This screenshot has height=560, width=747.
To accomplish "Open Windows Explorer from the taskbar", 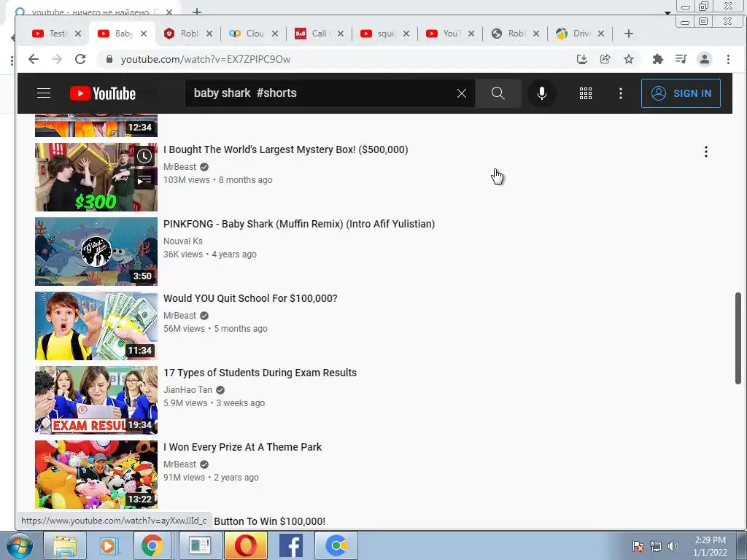I will [x=65, y=545].
